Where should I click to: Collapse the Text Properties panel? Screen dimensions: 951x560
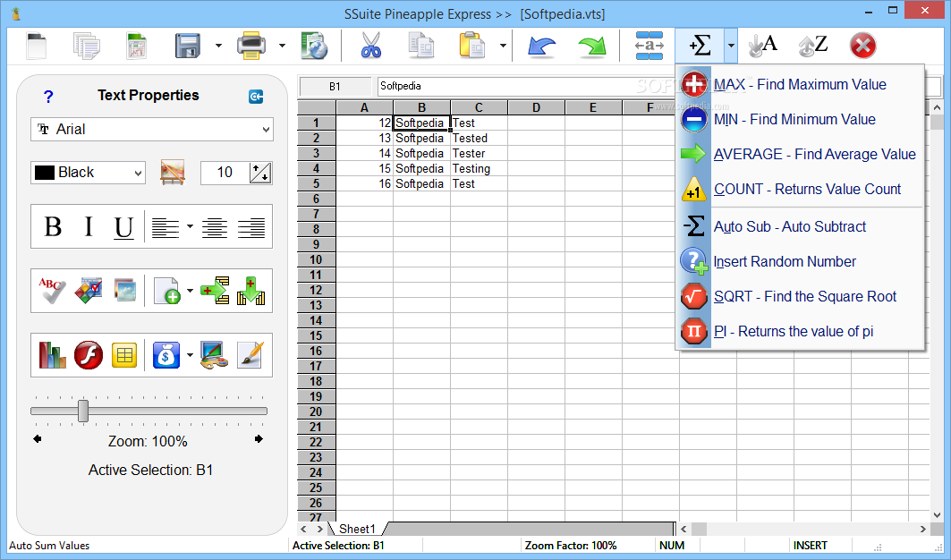[256, 97]
